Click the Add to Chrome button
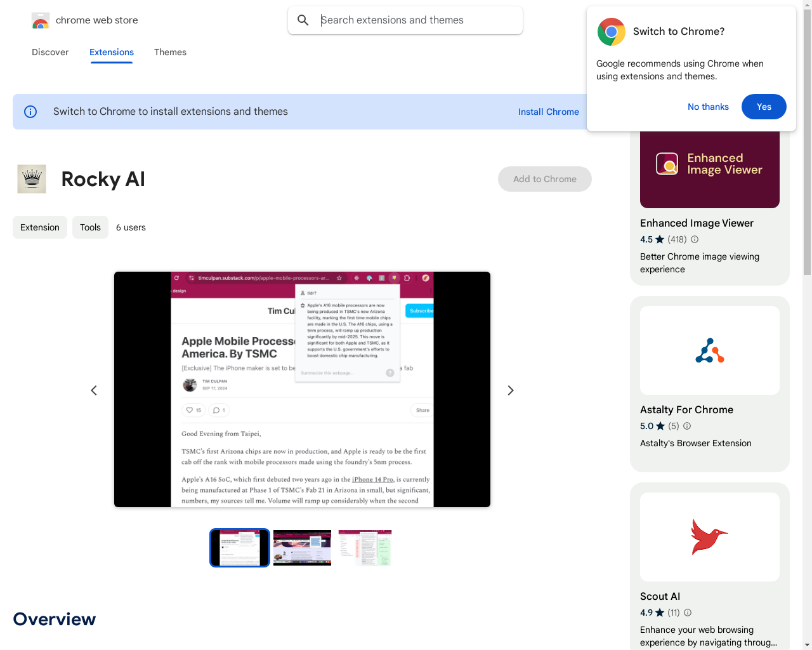Image resolution: width=812 pixels, height=650 pixels. tap(545, 179)
